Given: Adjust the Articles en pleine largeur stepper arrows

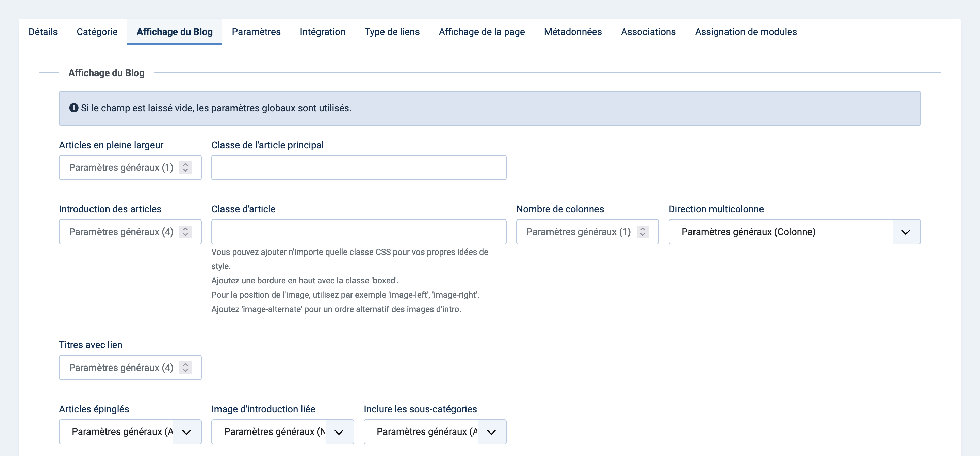Looking at the screenshot, I should point(185,167).
